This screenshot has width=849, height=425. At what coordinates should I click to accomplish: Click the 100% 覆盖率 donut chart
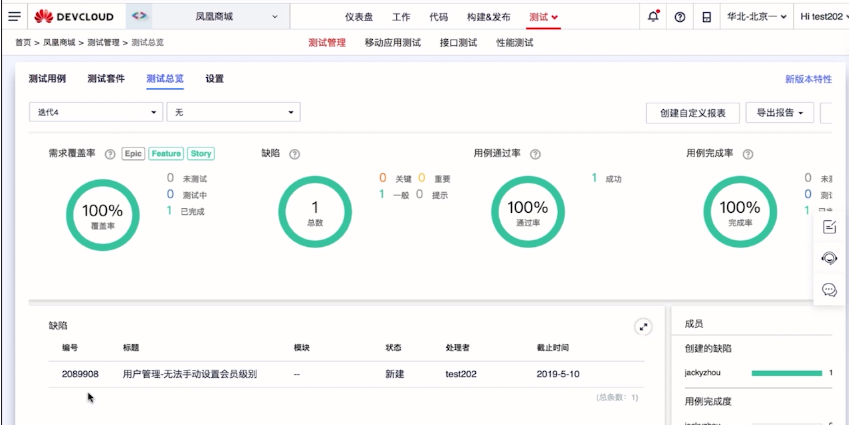[102, 215]
